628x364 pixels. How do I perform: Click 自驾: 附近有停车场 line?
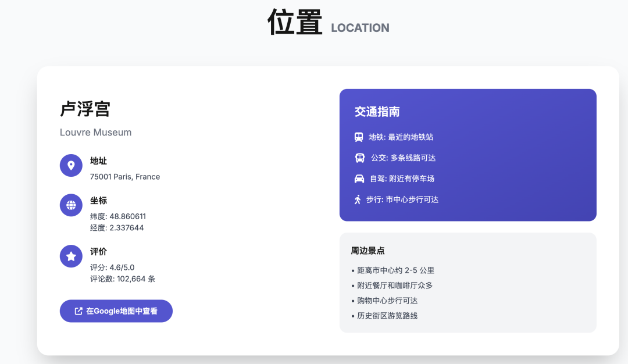[x=402, y=179]
